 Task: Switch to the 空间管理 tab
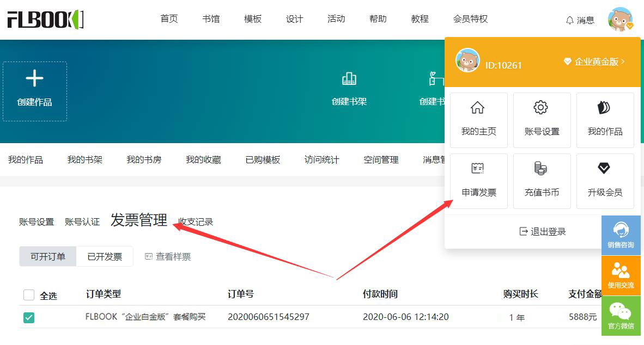click(381, 159)
